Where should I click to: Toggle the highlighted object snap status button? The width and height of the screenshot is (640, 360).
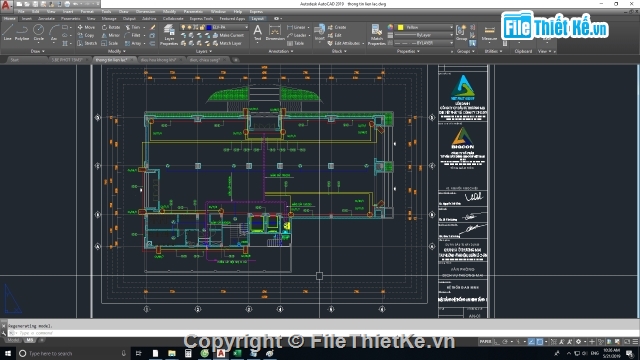tap(540, 342)
